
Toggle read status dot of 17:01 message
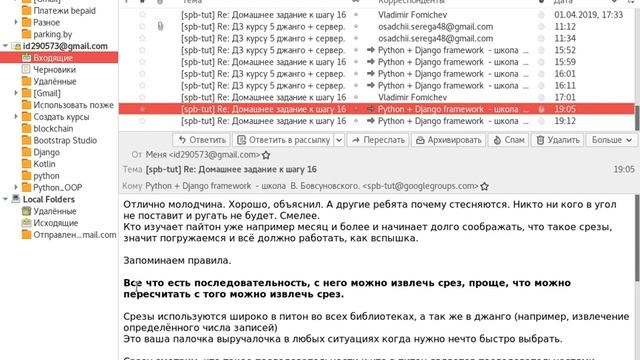coord(356,98)
